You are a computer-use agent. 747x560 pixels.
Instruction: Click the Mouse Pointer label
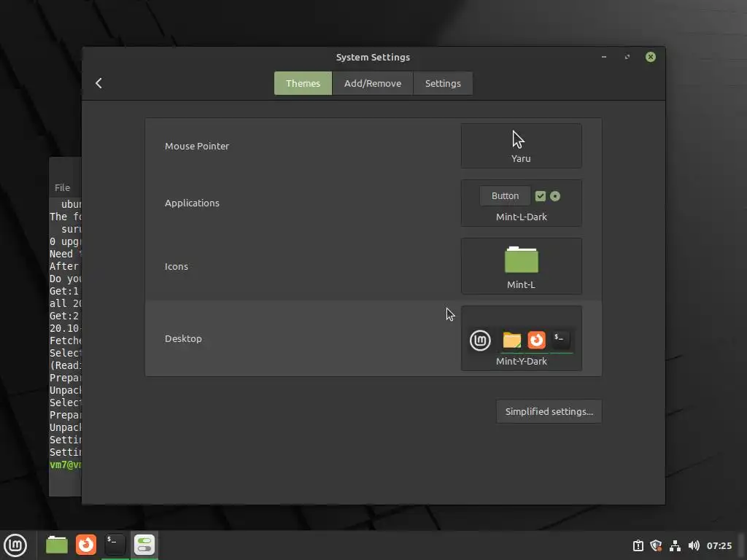pyautogui.click(x=197, y=146)
